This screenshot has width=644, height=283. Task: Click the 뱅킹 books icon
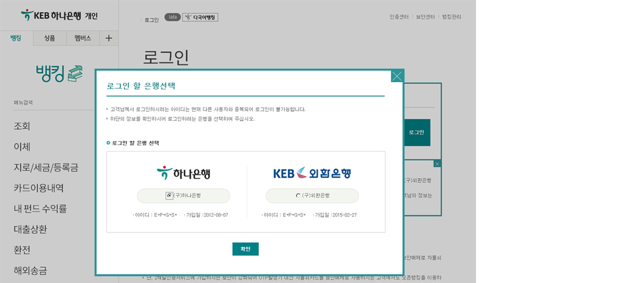[75, 73]
